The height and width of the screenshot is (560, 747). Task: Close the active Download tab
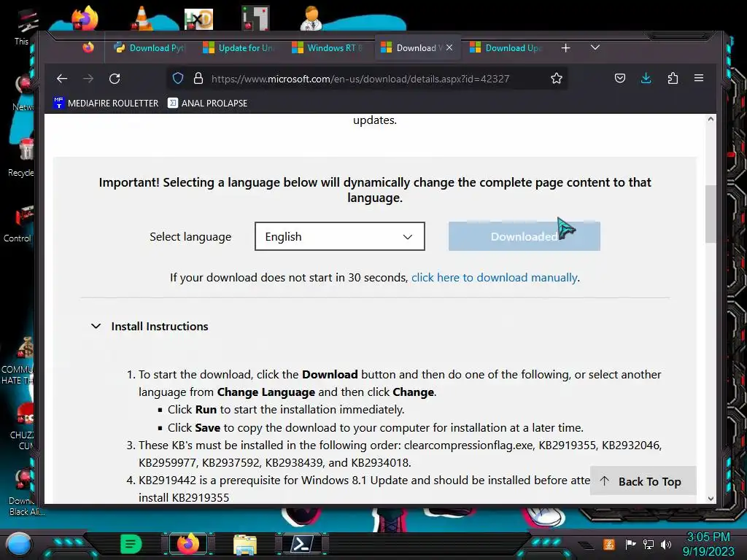tap(449, 47)
